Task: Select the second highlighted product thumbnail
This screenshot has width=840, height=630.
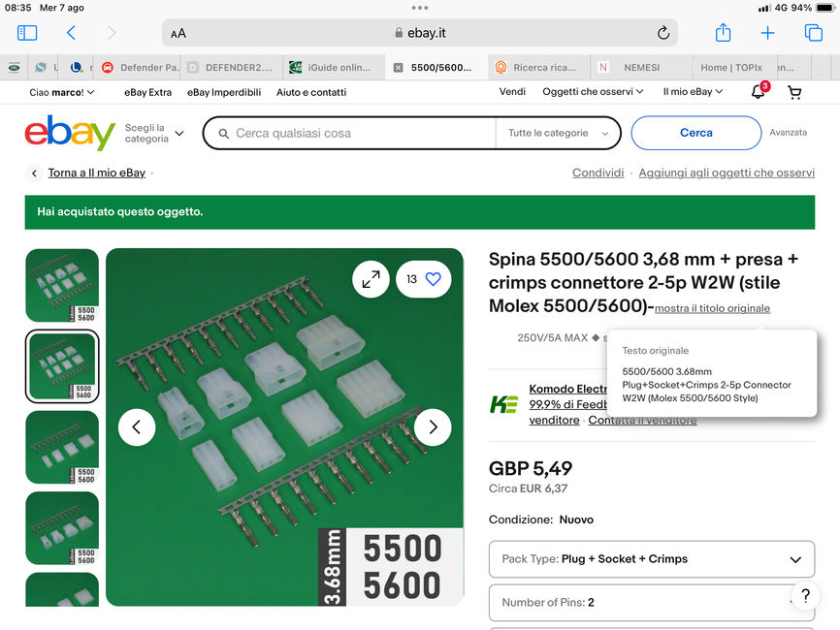Action: (x=62, y=366)
